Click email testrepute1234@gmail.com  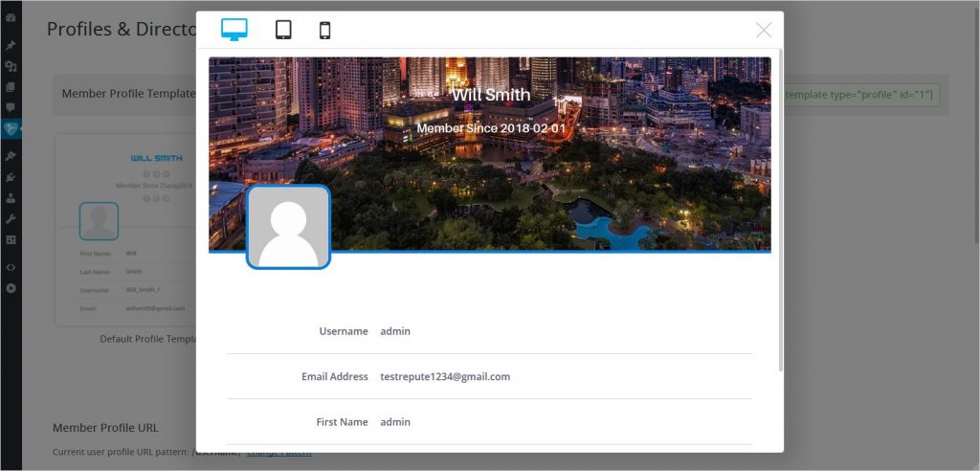[445, 376]
